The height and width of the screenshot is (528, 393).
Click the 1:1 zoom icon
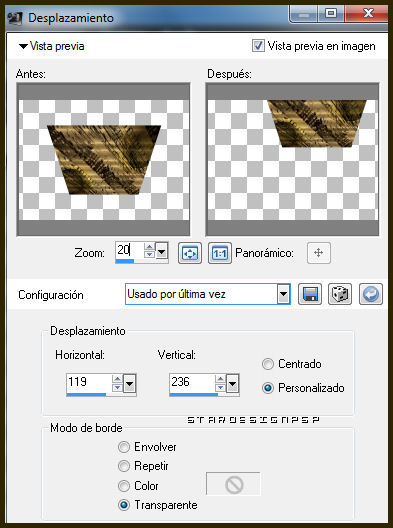[x=220, y=253]
